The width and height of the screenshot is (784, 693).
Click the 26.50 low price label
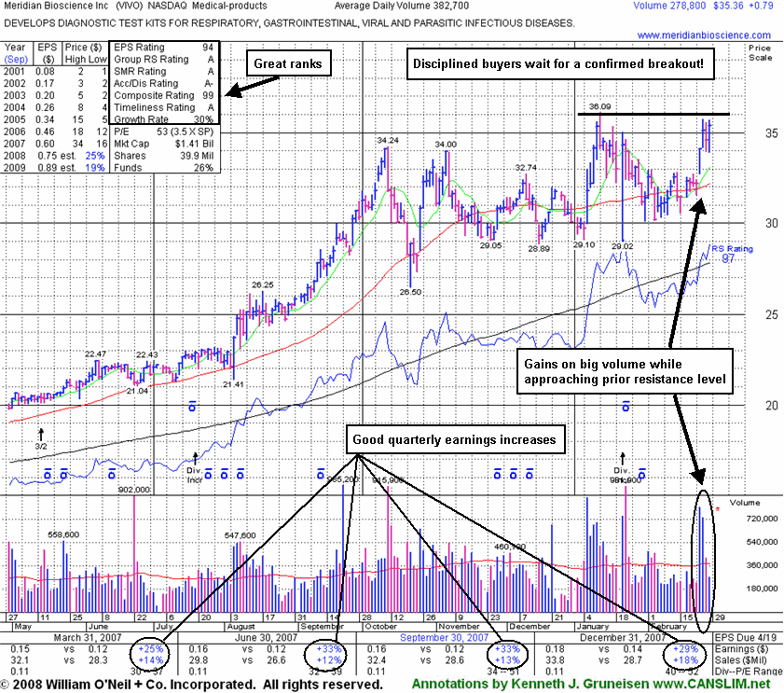tap(410, 292)
